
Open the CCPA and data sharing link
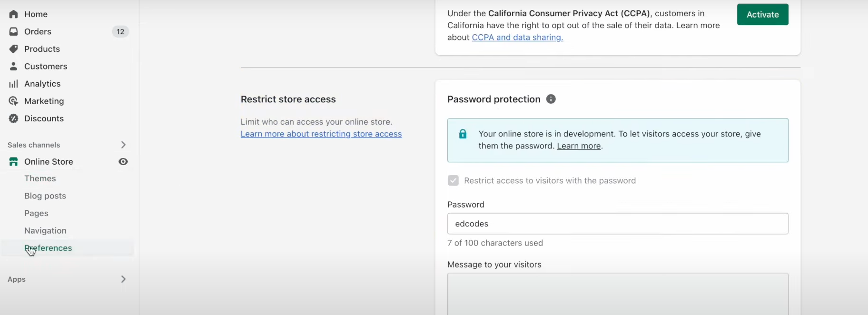point(517,37)
